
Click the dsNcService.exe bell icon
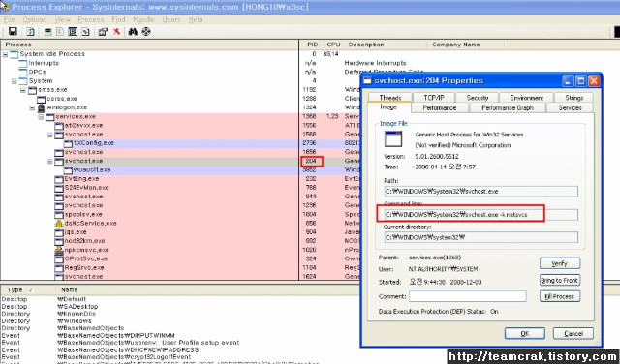59,224
